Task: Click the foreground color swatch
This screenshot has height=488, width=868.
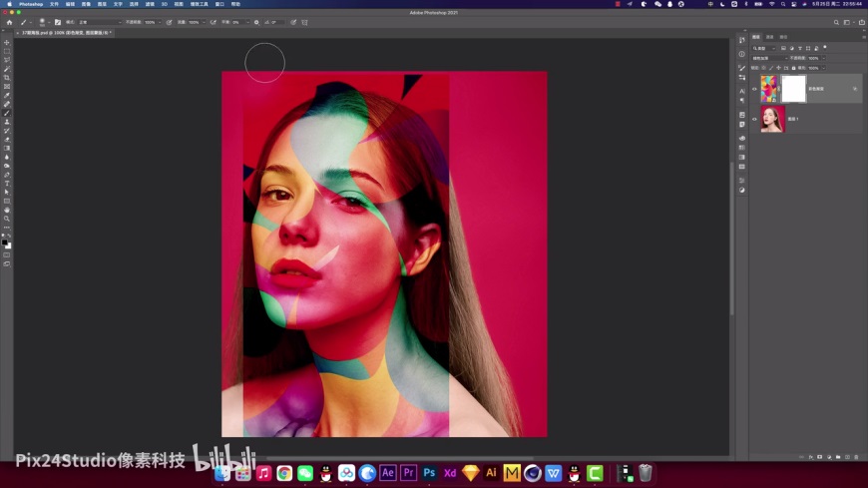Action: tap(5, 242)
